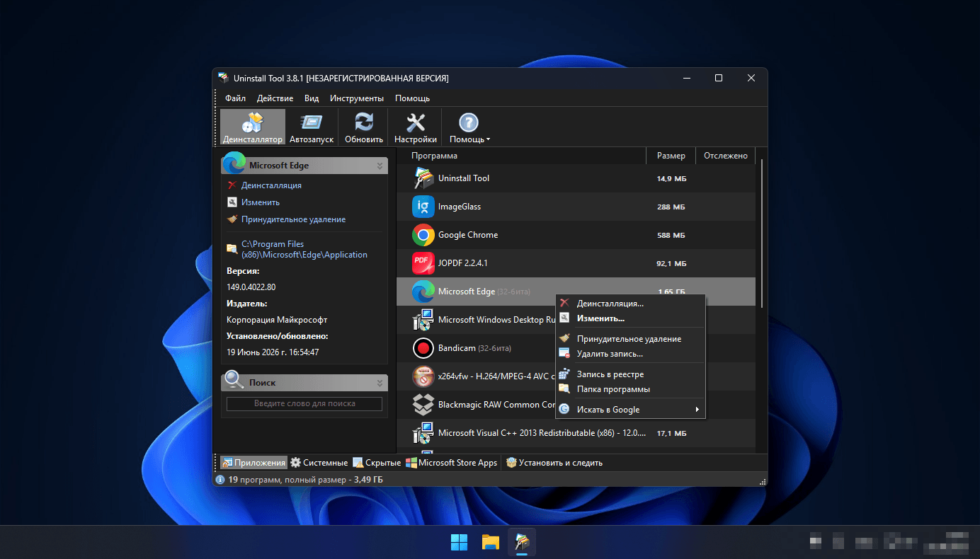Open the Инструменты menu

357,98
